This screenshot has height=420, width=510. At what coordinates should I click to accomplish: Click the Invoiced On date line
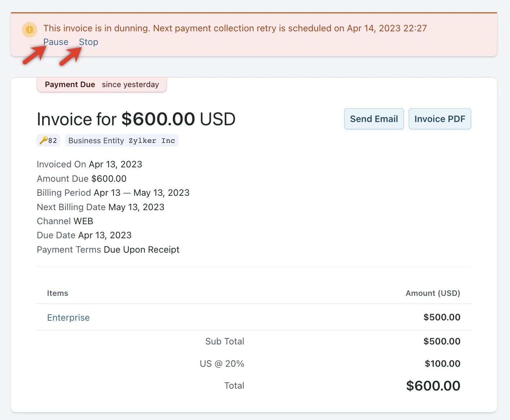coord(89,164)
